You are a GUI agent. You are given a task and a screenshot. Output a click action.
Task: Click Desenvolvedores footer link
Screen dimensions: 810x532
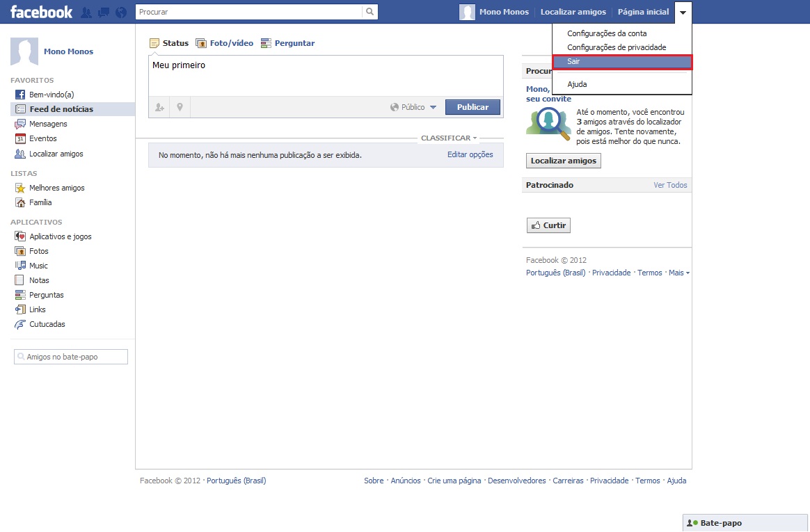(x=516, y=481)
